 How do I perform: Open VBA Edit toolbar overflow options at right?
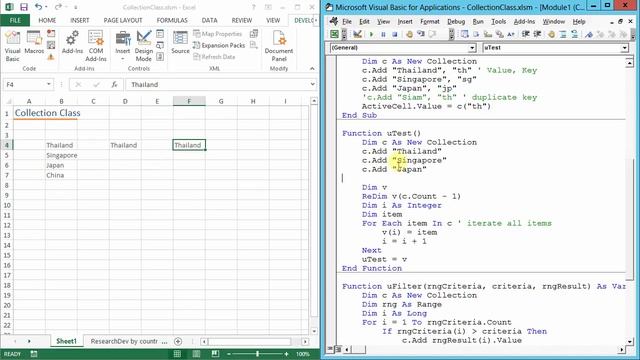pos(633,35)
